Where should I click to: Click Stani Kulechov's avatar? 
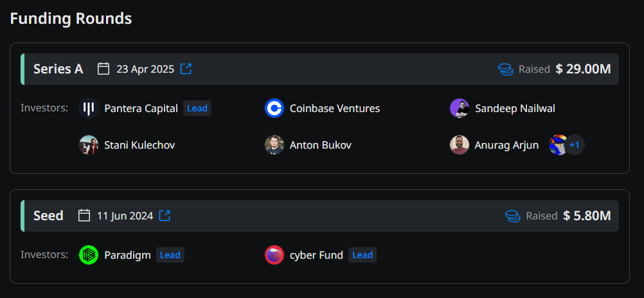click(89, 145)
